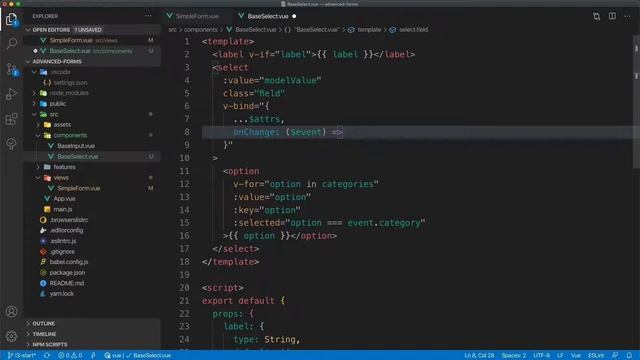Open BaseInput.vue in components

coord(92,146)
